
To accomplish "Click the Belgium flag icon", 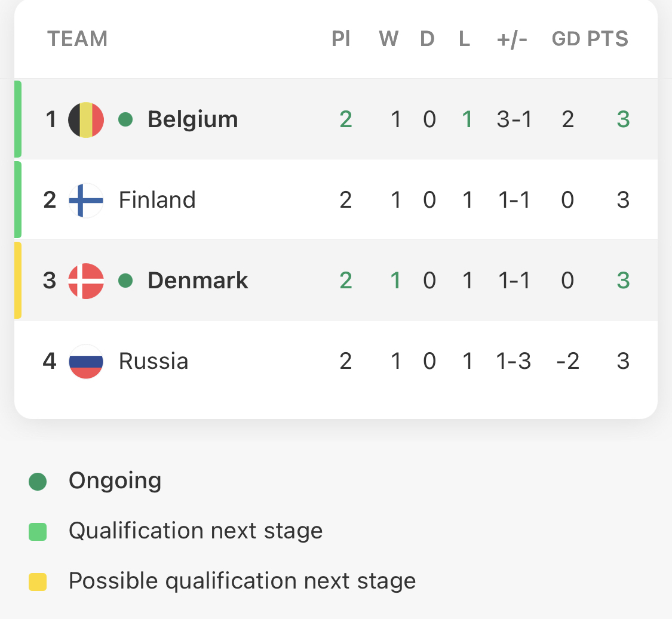I will click(86, 119).
